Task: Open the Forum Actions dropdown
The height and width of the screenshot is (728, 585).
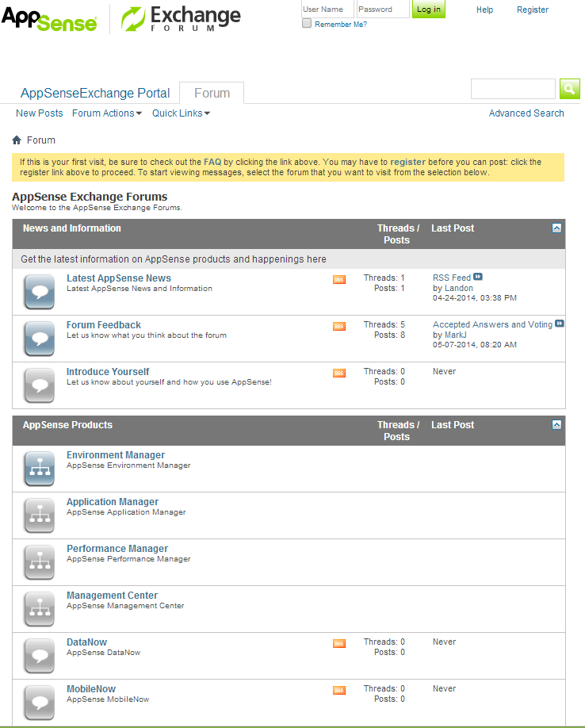Action: coord(107,113)
